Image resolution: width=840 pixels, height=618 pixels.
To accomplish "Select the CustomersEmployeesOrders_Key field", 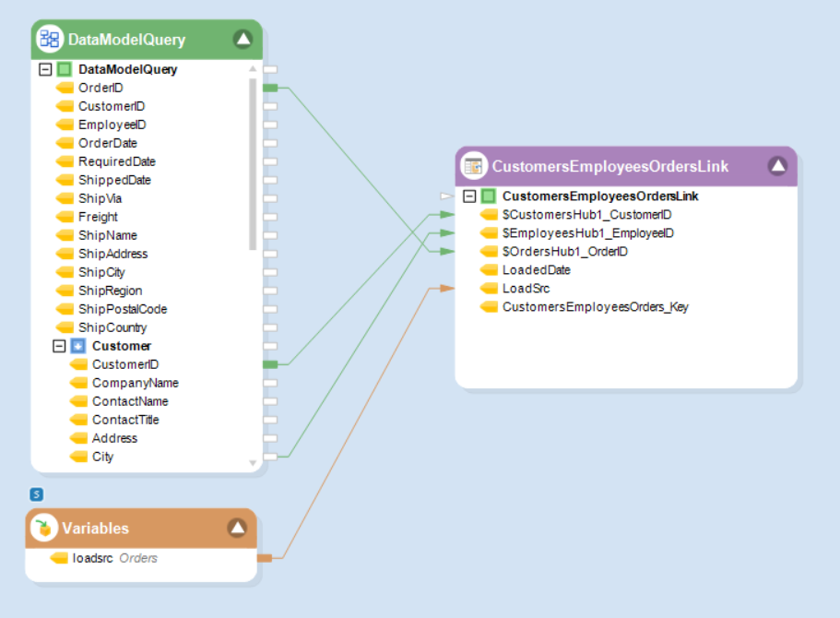I will coord(595,307).
